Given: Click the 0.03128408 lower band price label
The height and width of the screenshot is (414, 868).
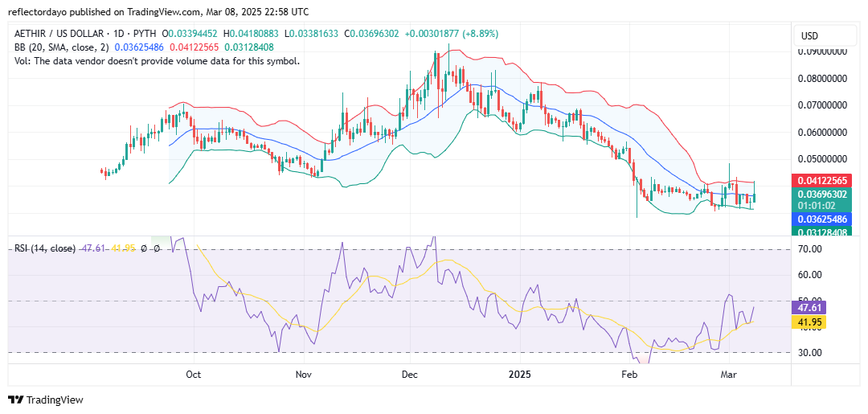Looking at the screenshot, I should (821, 232).
